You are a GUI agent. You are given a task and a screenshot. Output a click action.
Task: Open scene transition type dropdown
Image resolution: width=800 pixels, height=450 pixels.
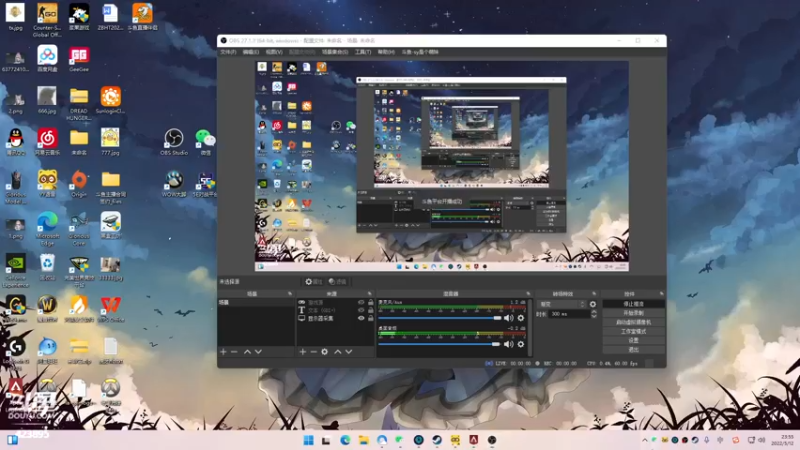coord(562,304)
